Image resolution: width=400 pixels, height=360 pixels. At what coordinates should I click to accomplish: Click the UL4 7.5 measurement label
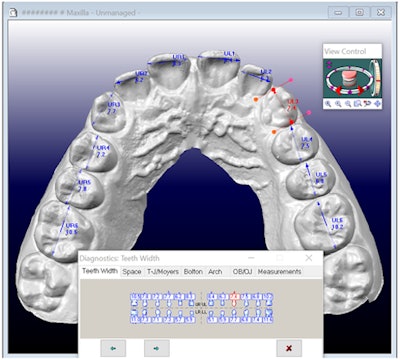[307, 143]
